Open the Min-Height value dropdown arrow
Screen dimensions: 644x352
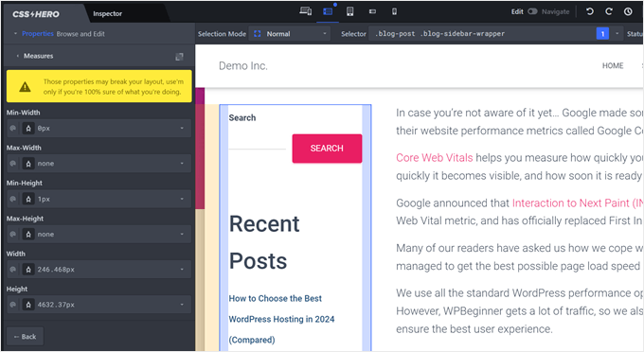pyautogui.click(x=182, y=199)
